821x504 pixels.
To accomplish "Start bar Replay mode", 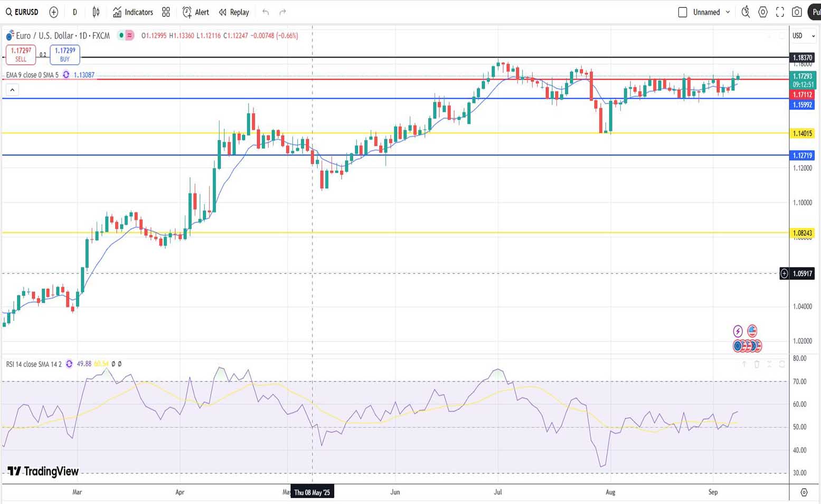I will click(x=234, y=12).
